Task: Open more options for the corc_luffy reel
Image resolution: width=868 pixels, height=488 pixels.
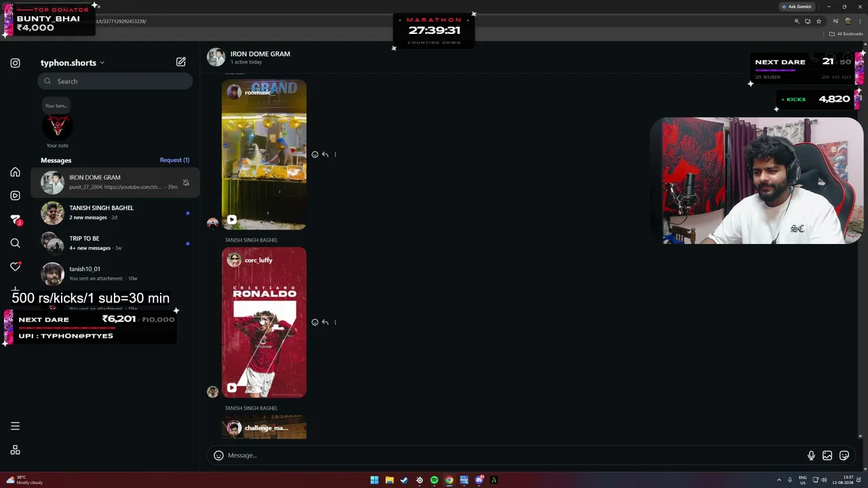Action: tap(335, 322)
